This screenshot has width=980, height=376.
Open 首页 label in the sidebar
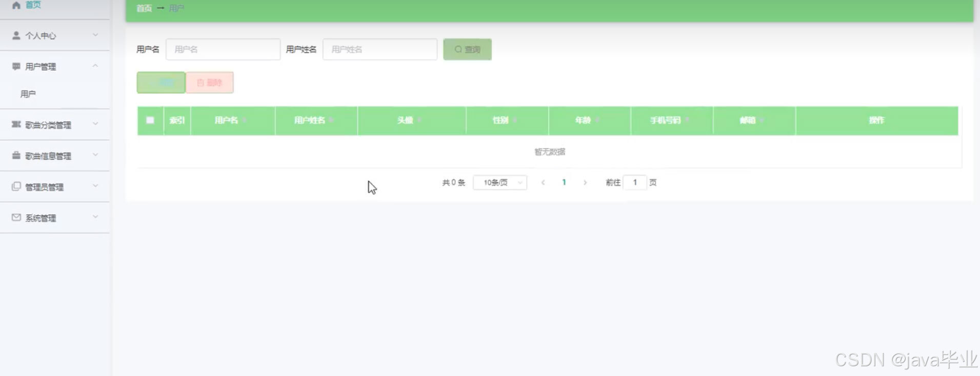(33, 5)
